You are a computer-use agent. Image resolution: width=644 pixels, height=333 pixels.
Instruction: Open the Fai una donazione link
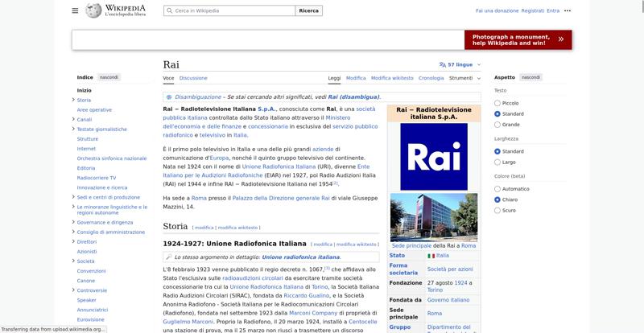click(x=497, y=10)
